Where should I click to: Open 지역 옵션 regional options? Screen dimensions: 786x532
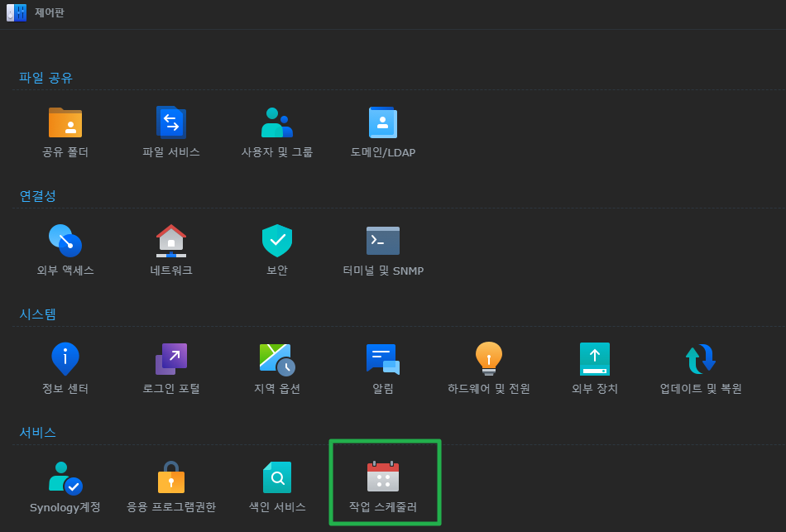pyautogui.click(x=277, y=359)
